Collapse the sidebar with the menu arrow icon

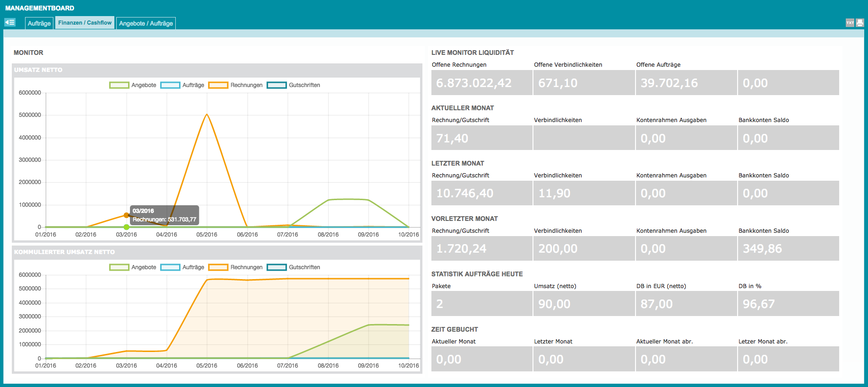pos(10,22)
